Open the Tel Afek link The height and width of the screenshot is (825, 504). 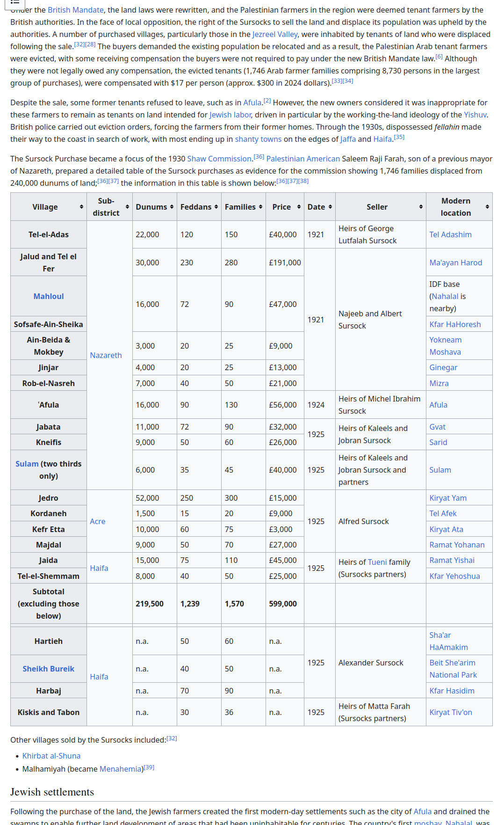(x=443, y=513)
